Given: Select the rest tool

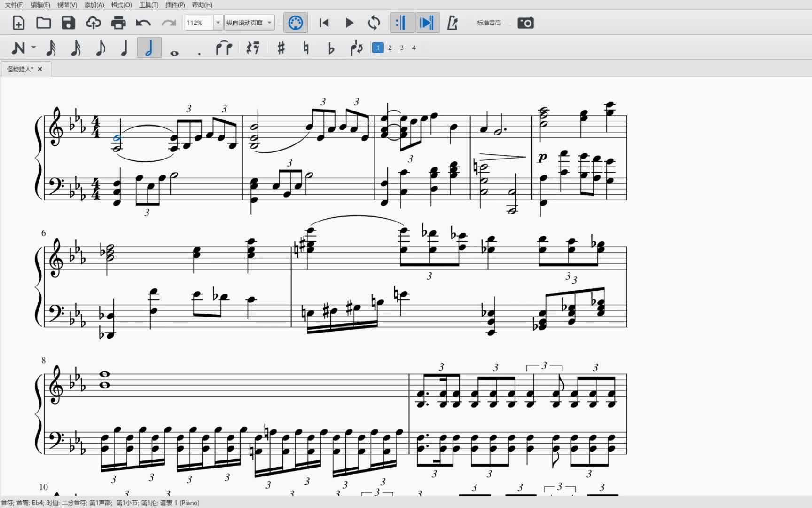Looking at the screenshot, I should [x=253, y=48].
